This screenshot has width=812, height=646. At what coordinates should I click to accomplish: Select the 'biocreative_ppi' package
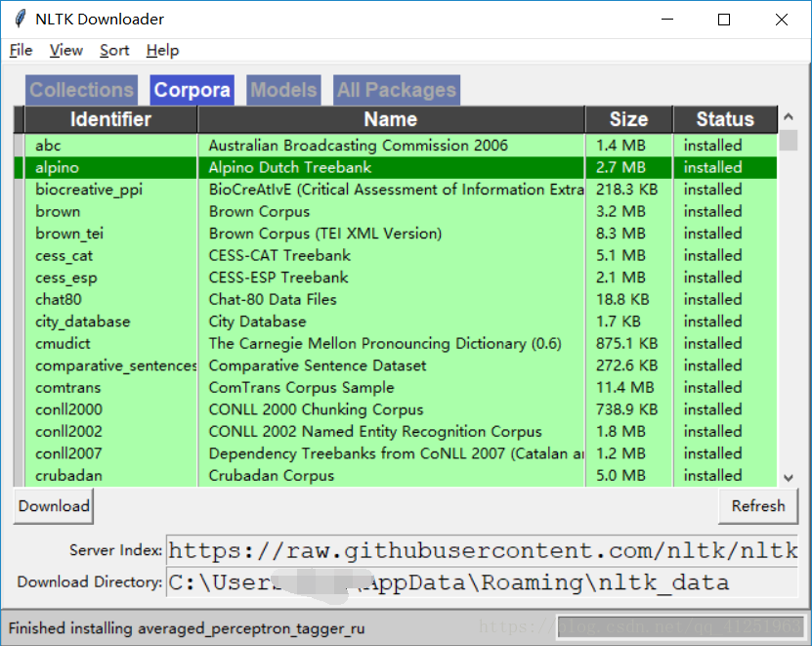pyautogui.click(x=89, y=190)
